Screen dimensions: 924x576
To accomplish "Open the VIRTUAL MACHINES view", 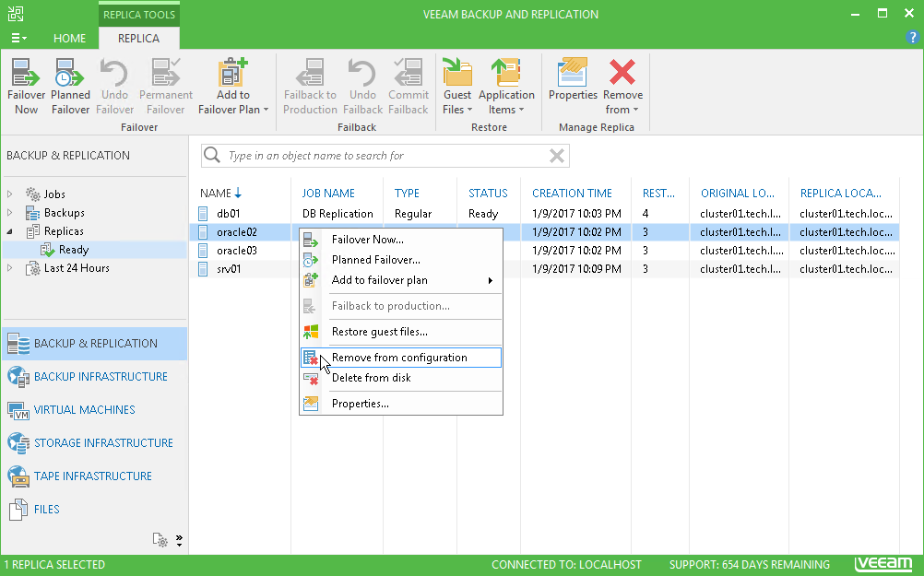I will click(95, 409).
